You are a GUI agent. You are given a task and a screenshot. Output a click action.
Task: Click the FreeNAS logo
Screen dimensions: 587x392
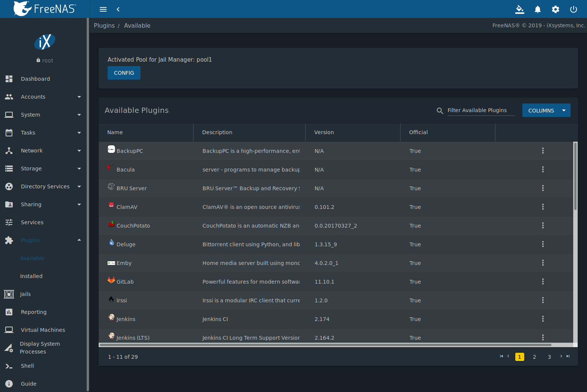pos(45,9)
